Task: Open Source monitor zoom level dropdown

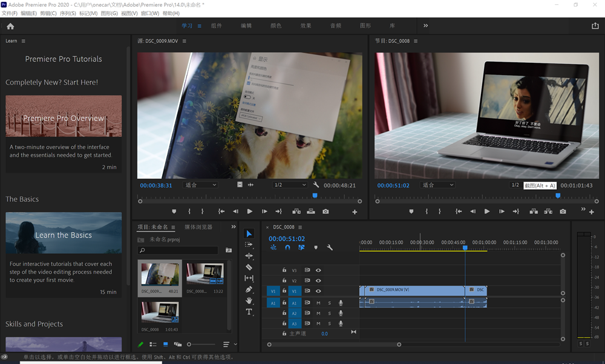Action: click(200, 185)
